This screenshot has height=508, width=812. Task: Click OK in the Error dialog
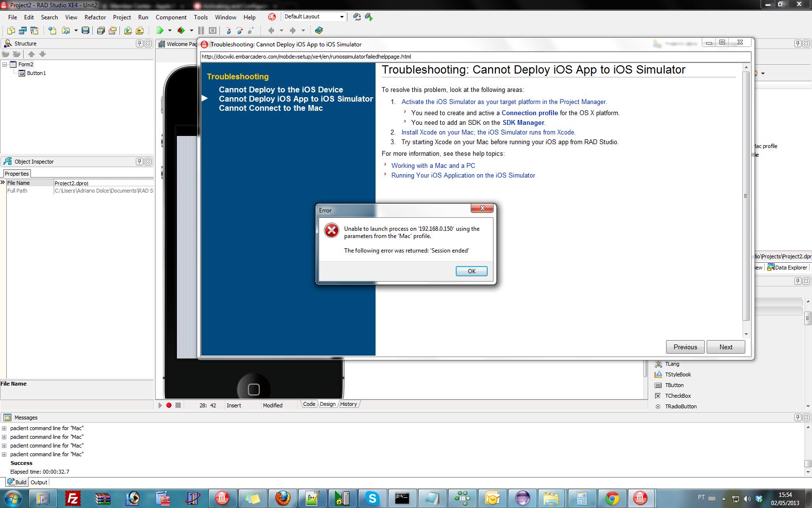[x=471, y=271]
